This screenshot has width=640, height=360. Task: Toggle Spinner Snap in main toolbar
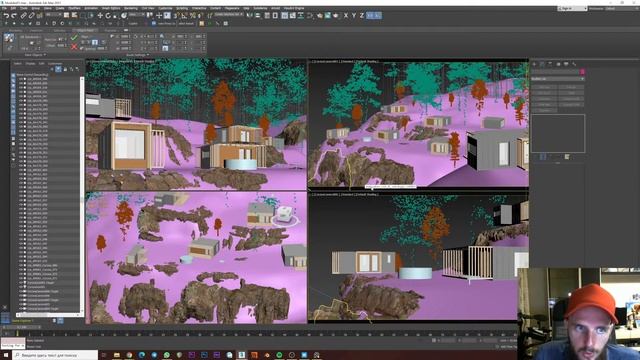click(200, 16)
